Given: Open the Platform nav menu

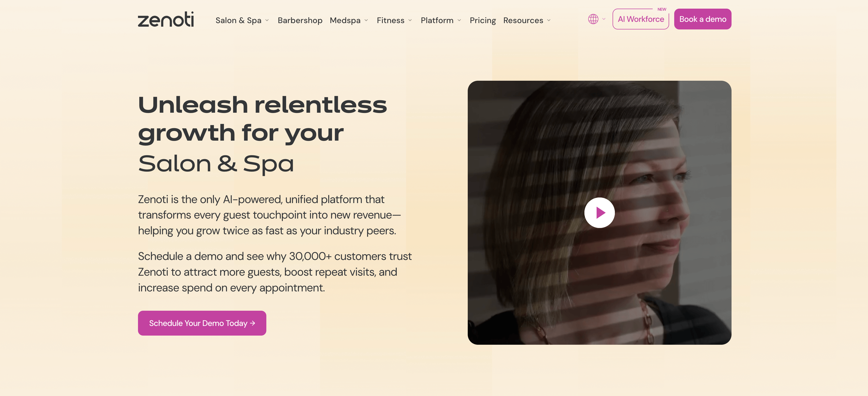Looking at the screenshot, I should [437, 21].
